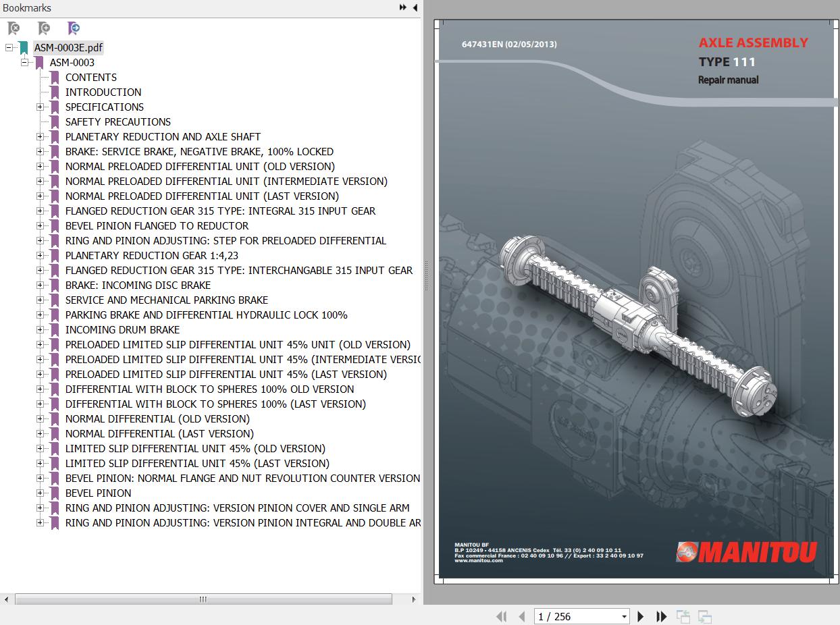Click the left arrow of bookmarks horizontal scrollbar
This screenshot has width=840, height=625.
7,599
